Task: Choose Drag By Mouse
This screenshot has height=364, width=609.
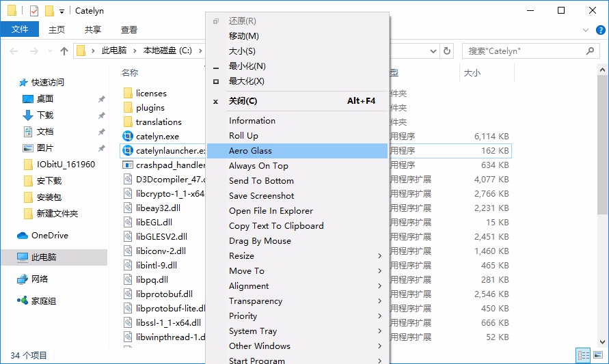Action: coord(297,241)
